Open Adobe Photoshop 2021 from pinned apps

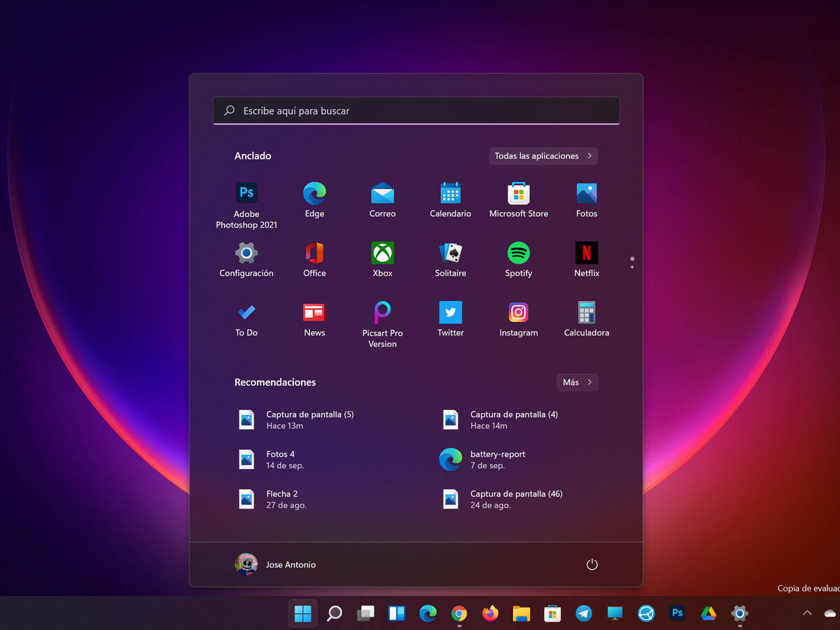coord(246,192)
